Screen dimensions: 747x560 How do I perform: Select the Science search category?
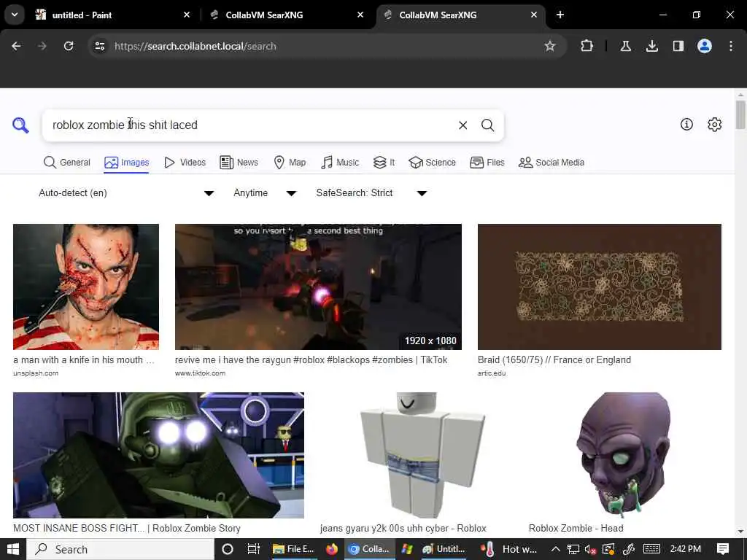click(x=432, y=163)
